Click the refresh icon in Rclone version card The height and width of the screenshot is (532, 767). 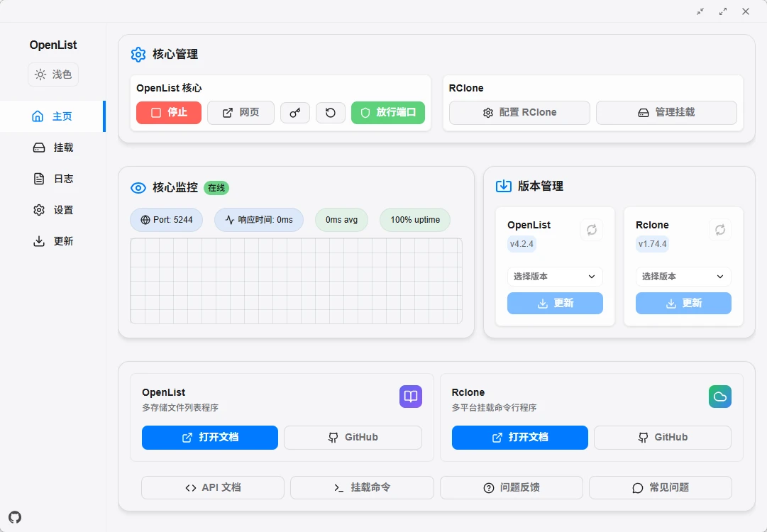720,230
